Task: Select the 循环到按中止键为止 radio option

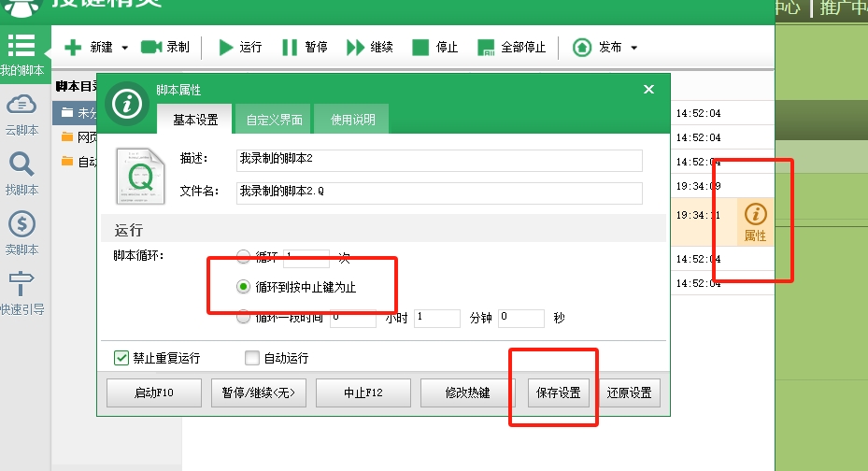Action: click(x=244, y=287)
